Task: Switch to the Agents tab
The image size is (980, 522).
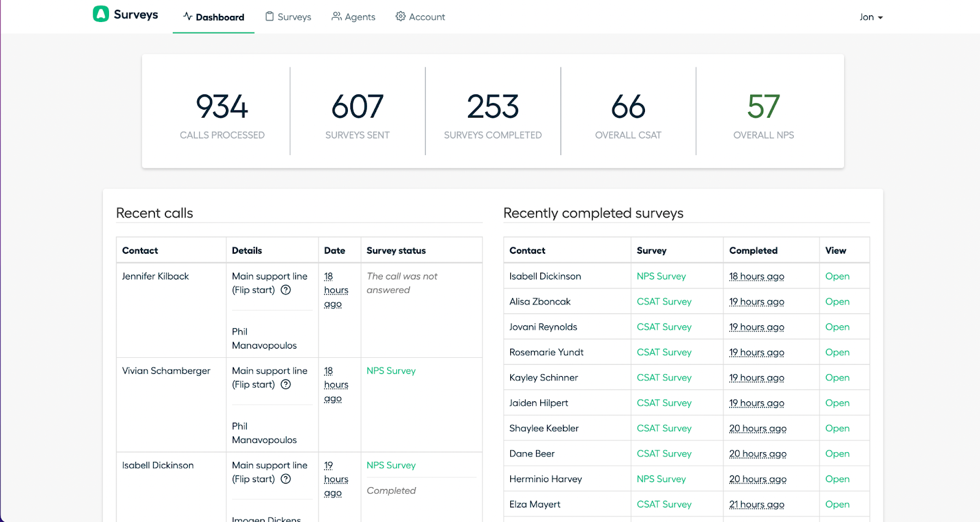Action: coord(353,17)
